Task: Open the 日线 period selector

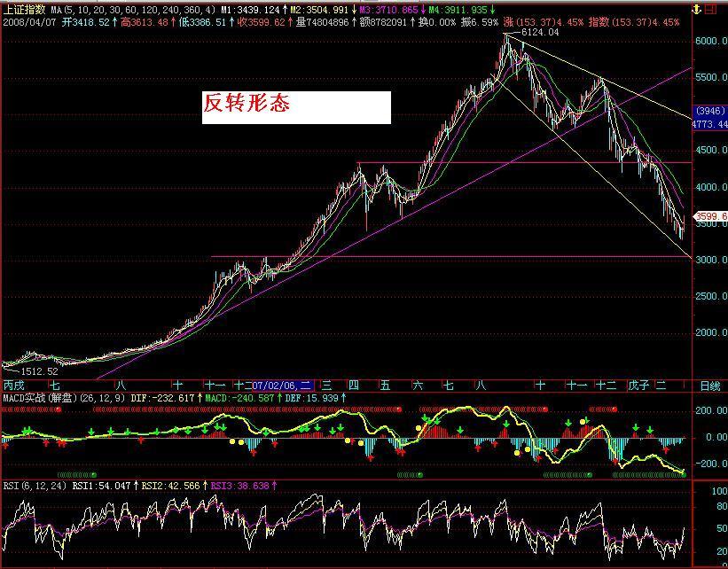Action: [709, 386]
